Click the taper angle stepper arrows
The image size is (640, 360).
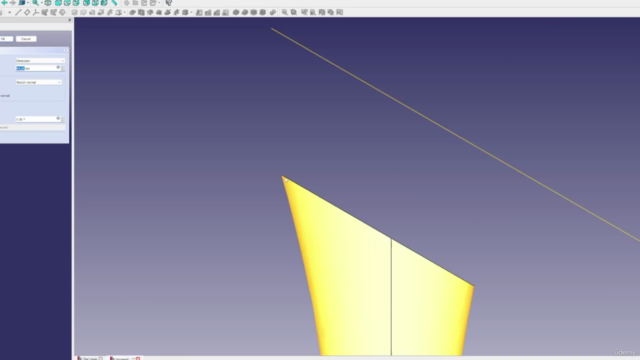point(62,119)
